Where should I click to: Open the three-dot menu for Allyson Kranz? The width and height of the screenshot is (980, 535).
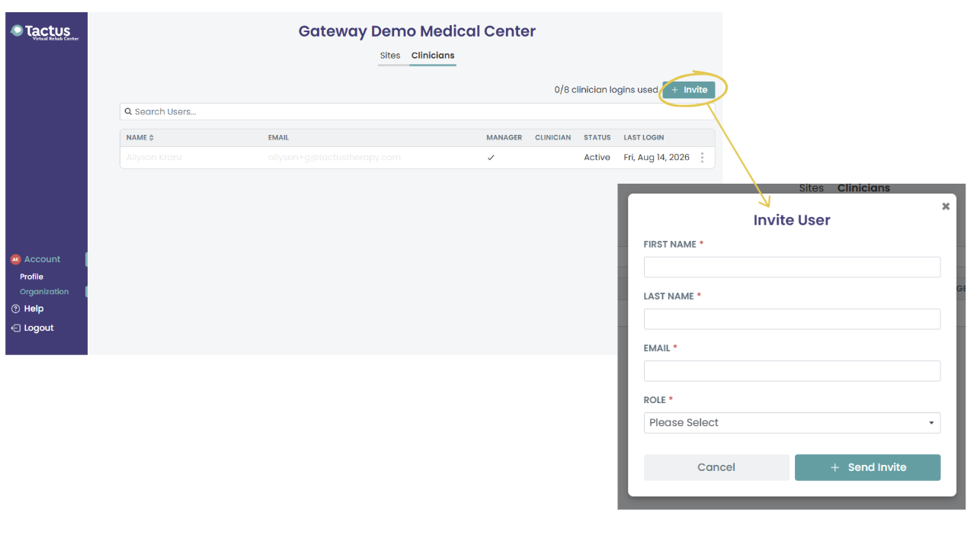pos(702,158)
